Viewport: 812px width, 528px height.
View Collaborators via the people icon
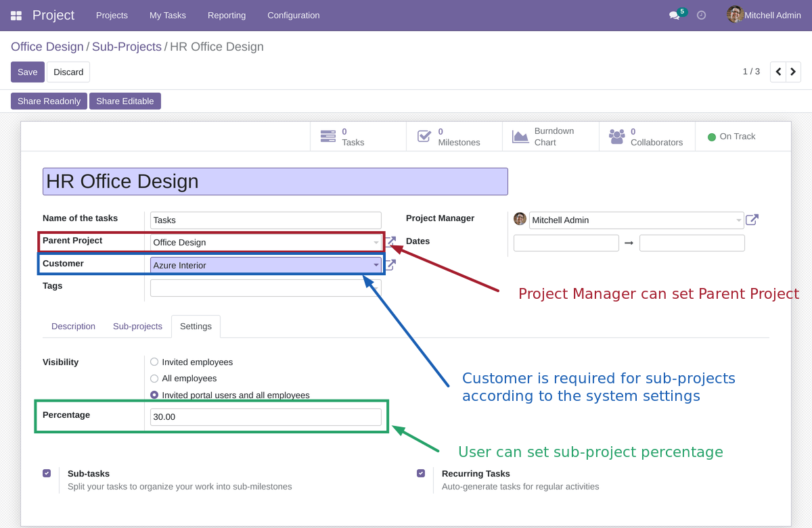coord(616,136)
